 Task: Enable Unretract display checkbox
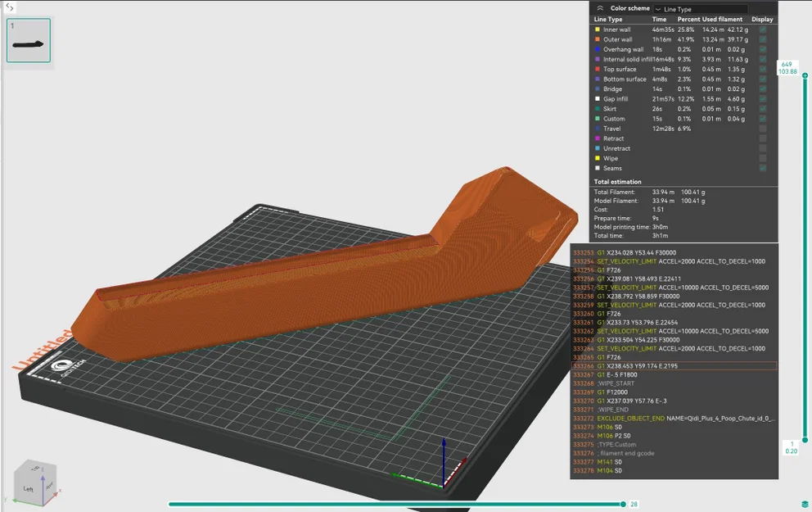click(x=763, y=148)
